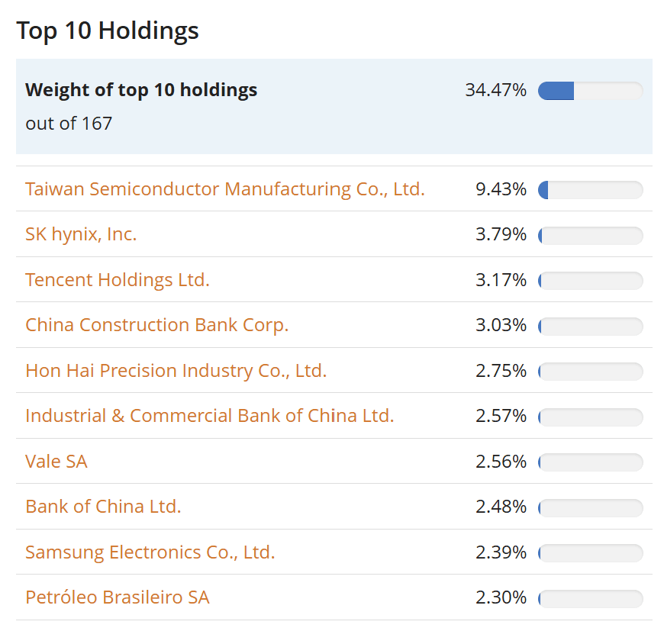Open China Construction Bank Corp. details

pyautogui.click(x=156, y=325)
